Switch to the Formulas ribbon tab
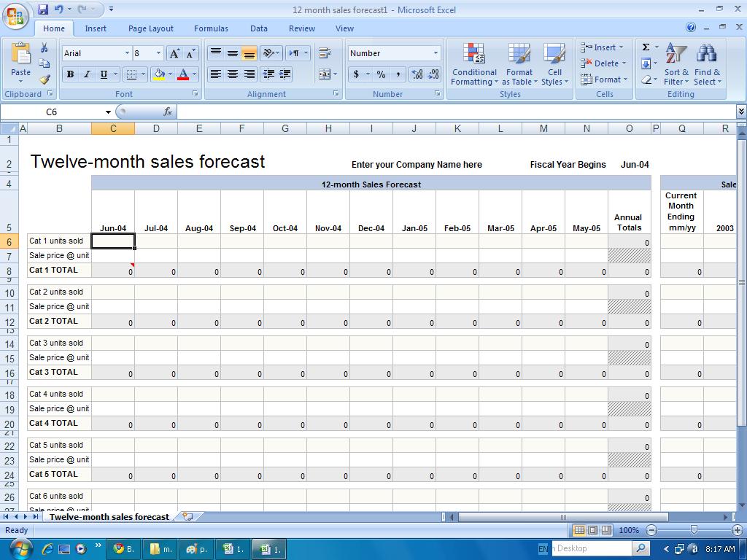 (x=211, y=28)
